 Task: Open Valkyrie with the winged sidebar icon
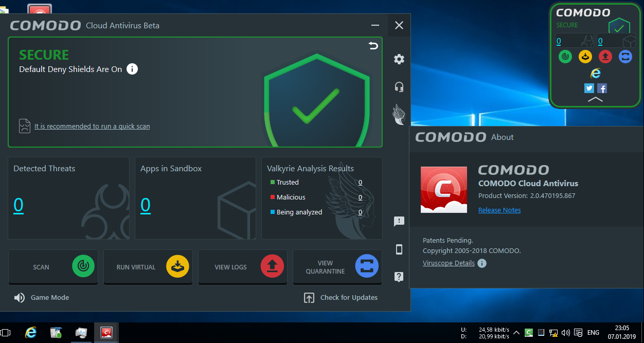[399, 114]
